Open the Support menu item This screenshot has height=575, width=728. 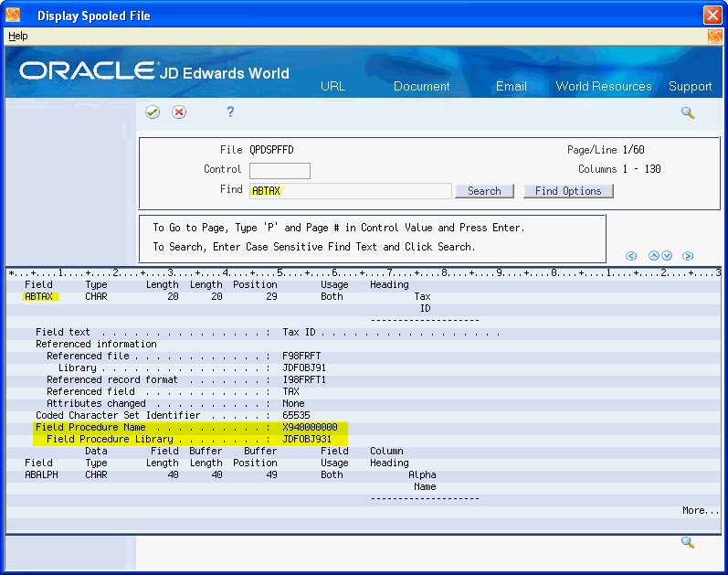point(690,87)
